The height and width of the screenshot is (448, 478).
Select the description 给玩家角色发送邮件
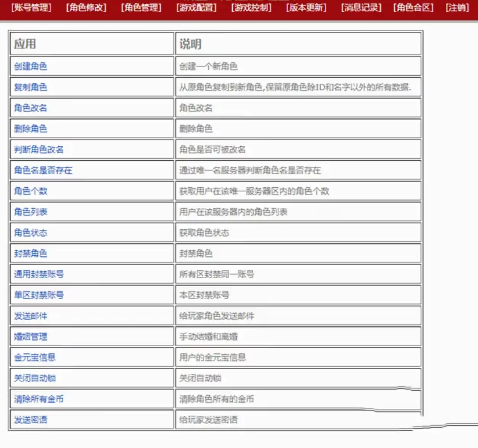pyautogui.click(x=217, y=316)
